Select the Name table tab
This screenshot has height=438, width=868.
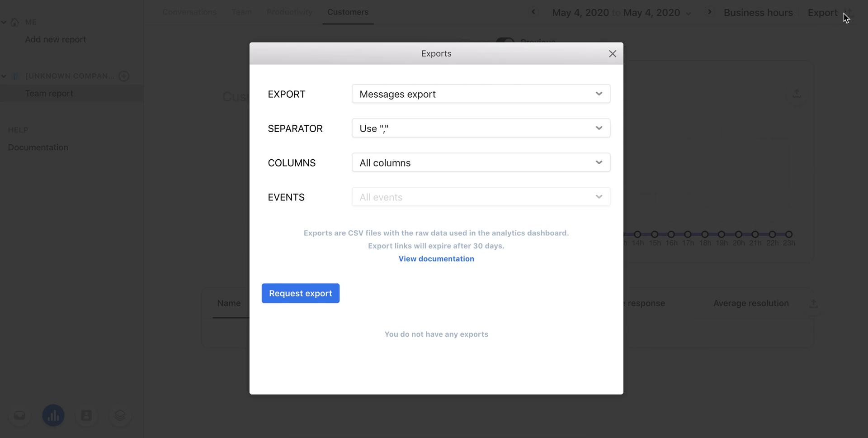pyautogui.click(x=229, y=303)
